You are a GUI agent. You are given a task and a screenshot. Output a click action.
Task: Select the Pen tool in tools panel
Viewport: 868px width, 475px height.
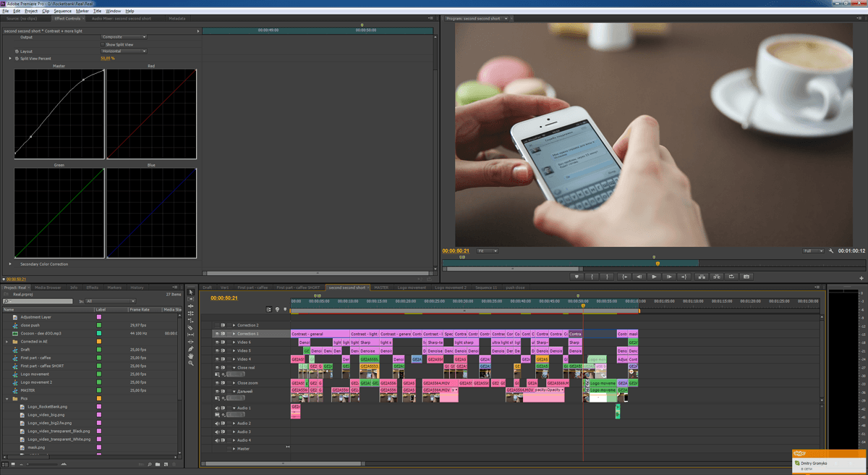tap(191, 349)
